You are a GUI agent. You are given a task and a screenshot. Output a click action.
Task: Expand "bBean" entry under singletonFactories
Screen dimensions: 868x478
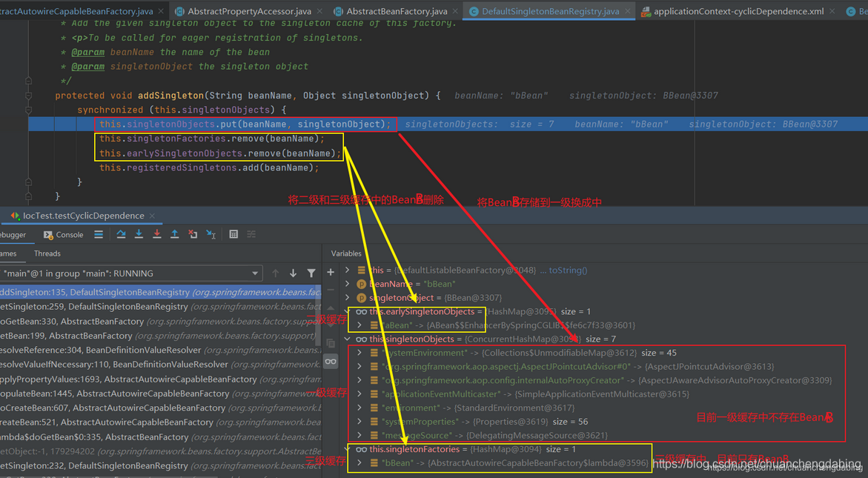tap(360, 462)
